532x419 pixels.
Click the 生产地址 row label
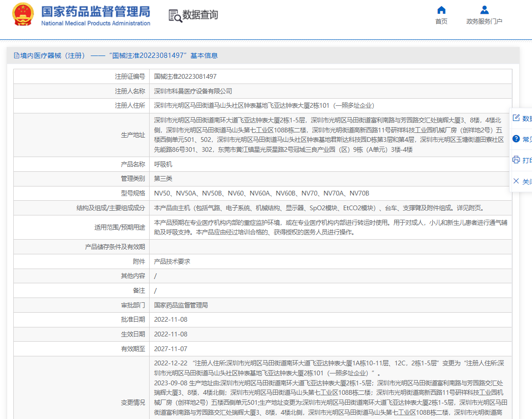click(x=133, y=135)
